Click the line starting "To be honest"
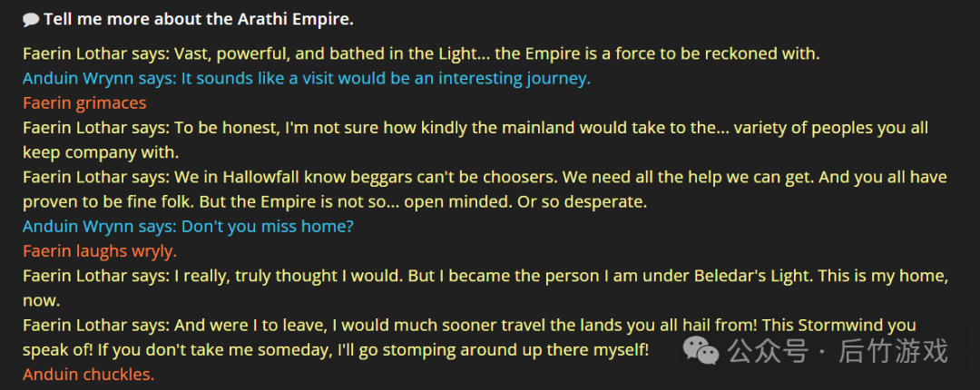 (x=475, y=141)
